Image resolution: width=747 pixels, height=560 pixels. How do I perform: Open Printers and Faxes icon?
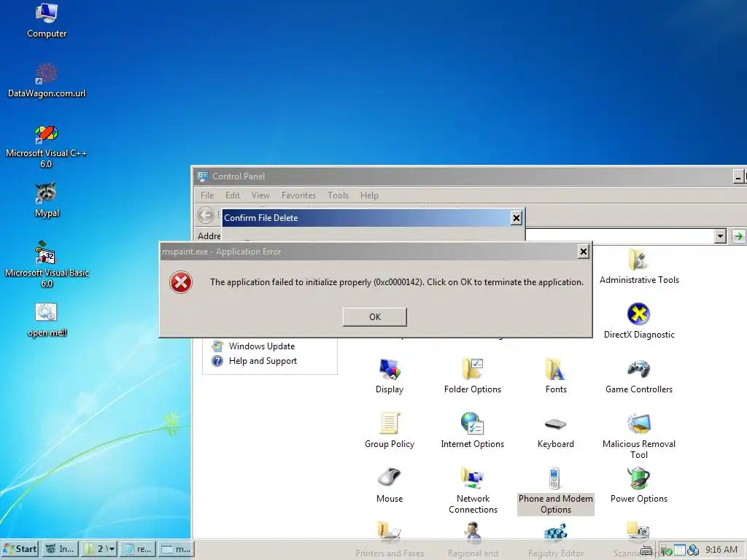pos(390,540)
